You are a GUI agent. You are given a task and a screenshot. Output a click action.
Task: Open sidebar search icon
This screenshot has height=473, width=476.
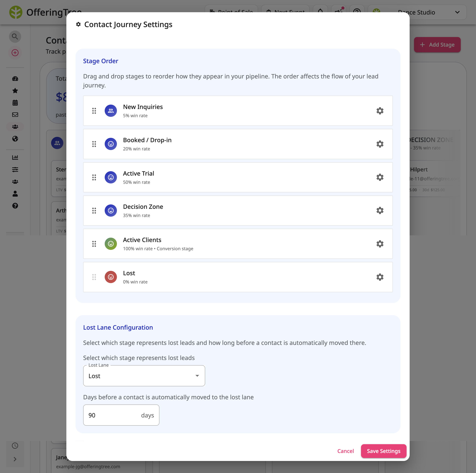(15, 37)
